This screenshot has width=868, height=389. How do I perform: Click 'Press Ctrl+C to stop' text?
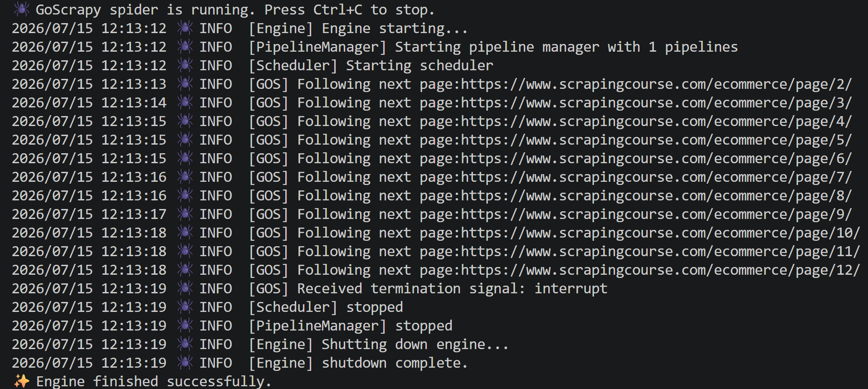(x=349, y=10)
